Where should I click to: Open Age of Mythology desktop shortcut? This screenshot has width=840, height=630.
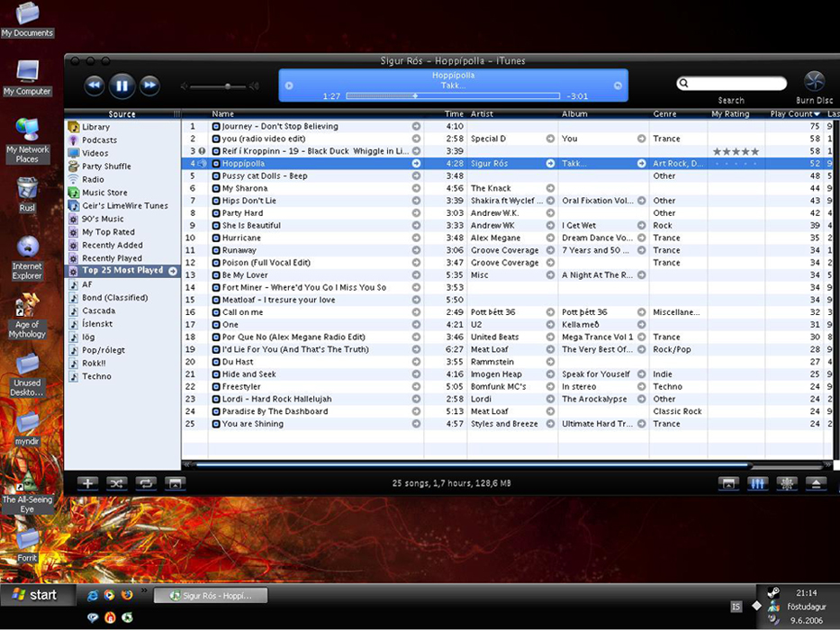coord(27,316)
